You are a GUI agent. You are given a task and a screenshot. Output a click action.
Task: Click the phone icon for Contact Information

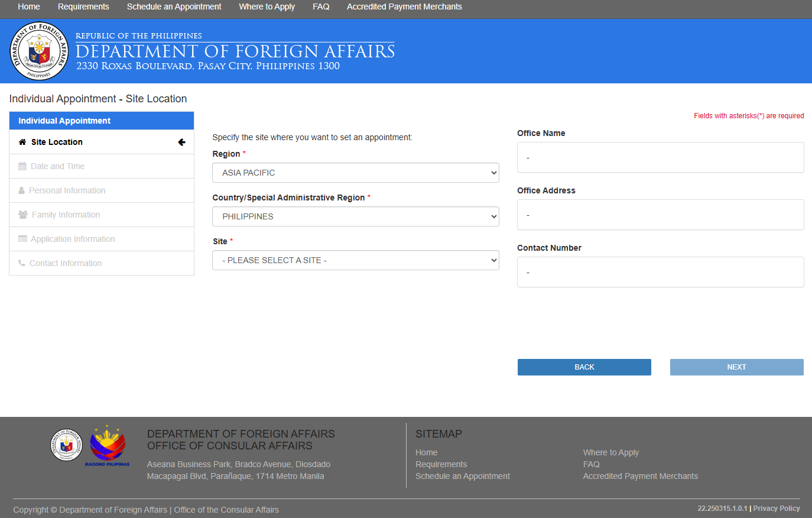(22, 263)
